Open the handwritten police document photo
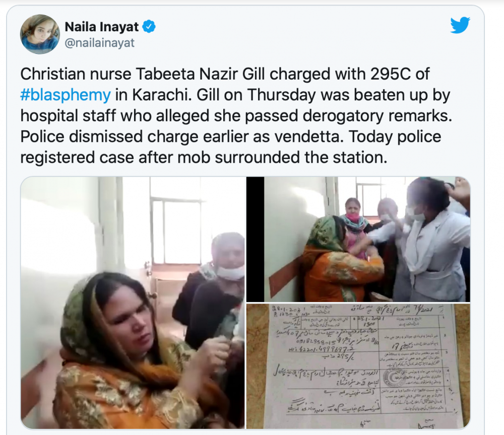This screenshot has width=504, height=435. point(358,366)
